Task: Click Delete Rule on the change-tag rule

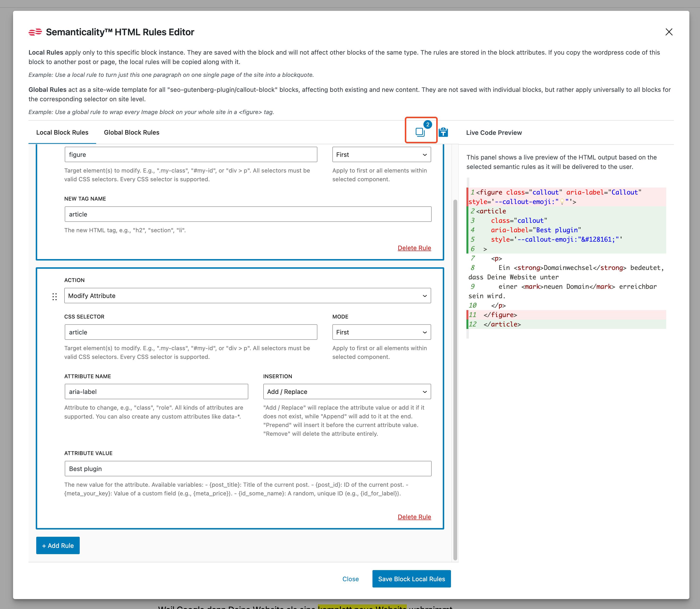Action: click(414, 248)
